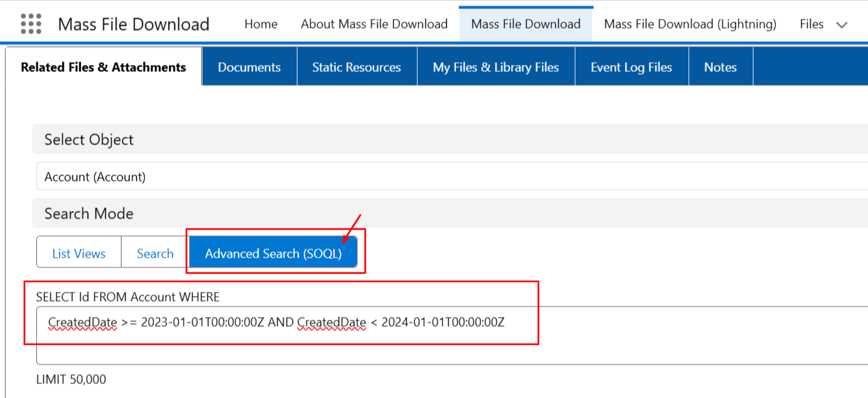Click the 'LIMIT 50,000' text
This screenshot has width=868, height=398.
pos(71,380)
